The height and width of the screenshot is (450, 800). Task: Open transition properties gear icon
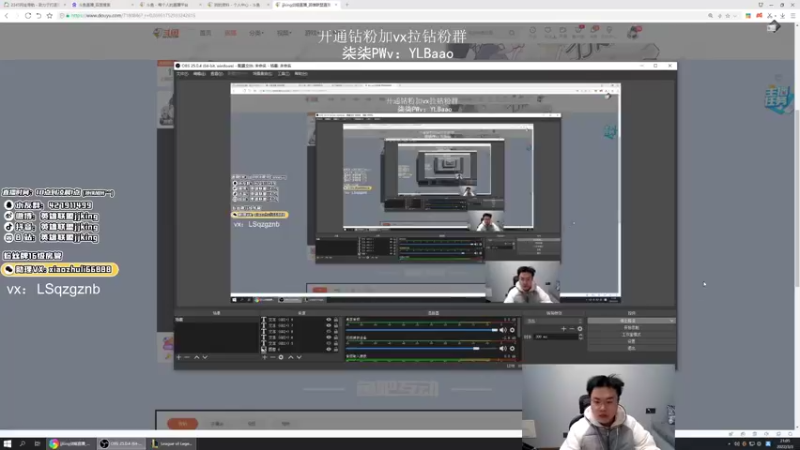[x=580, y=329]
